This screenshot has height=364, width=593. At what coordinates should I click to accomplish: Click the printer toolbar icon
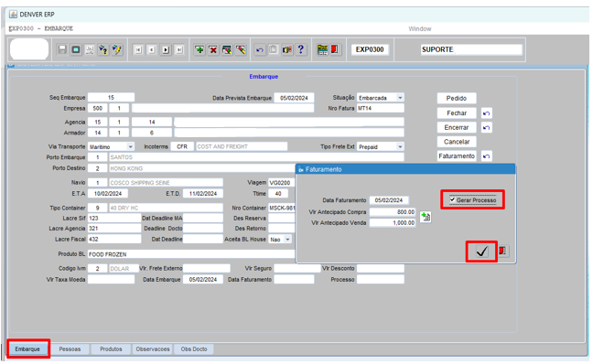tap(90, 49)
